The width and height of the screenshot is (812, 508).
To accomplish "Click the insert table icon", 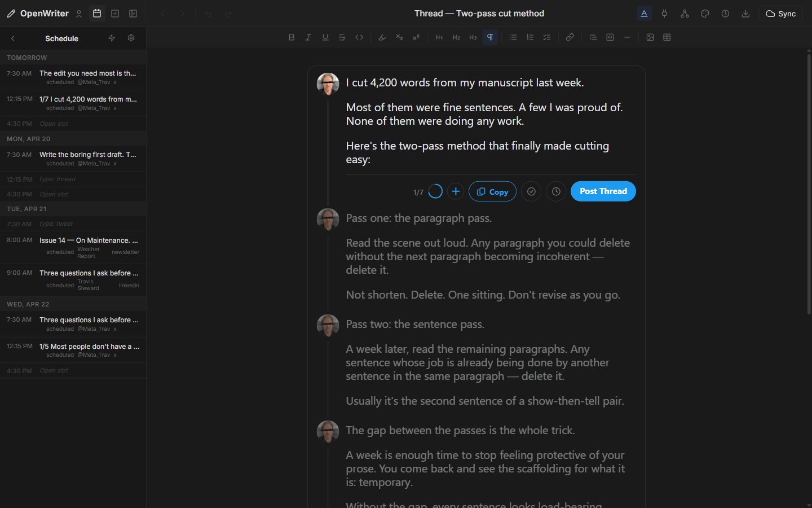I will [667, 37].
